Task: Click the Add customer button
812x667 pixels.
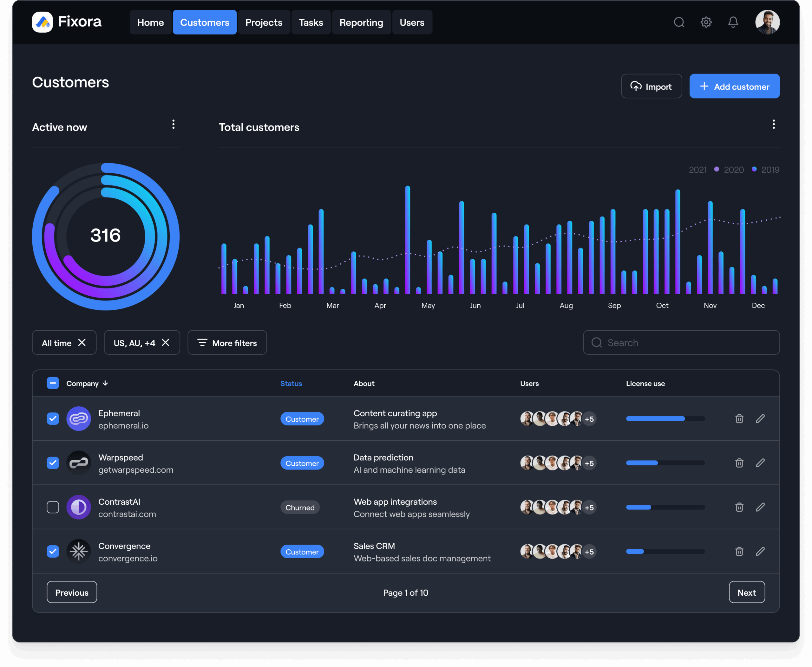Action: pyautogui.click(x=734, y=87)
